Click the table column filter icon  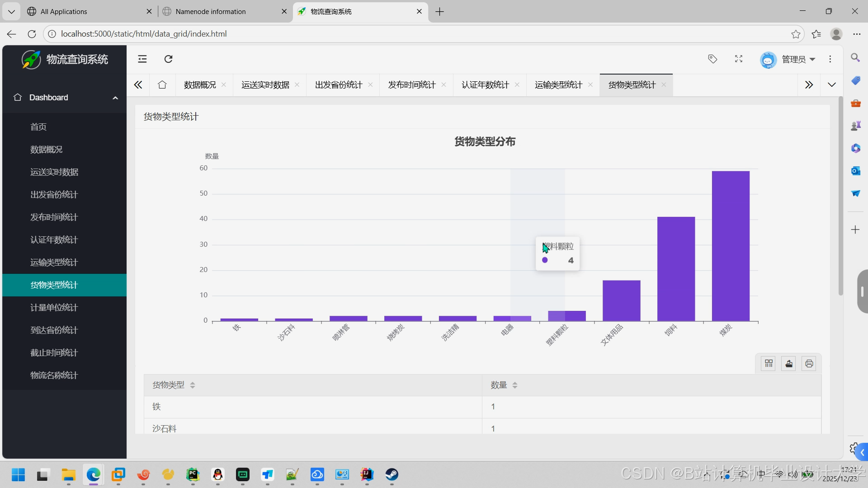769,364
